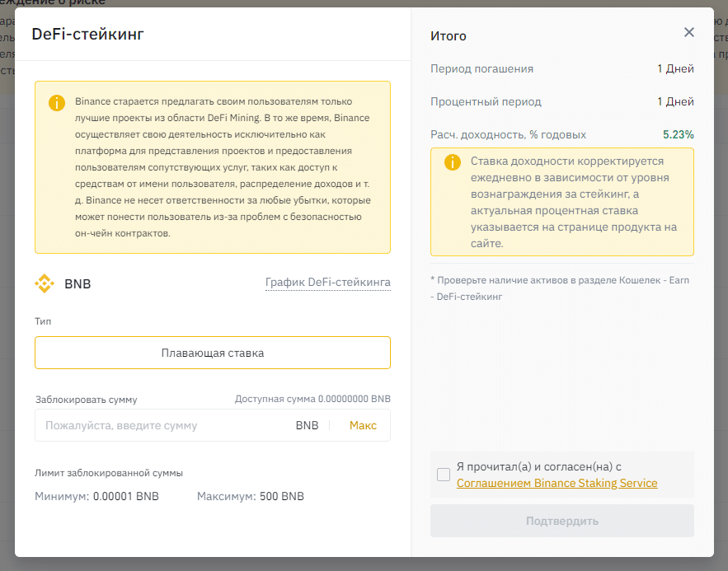Click the yield rate notice warning icon

click(x=452, y=161)
